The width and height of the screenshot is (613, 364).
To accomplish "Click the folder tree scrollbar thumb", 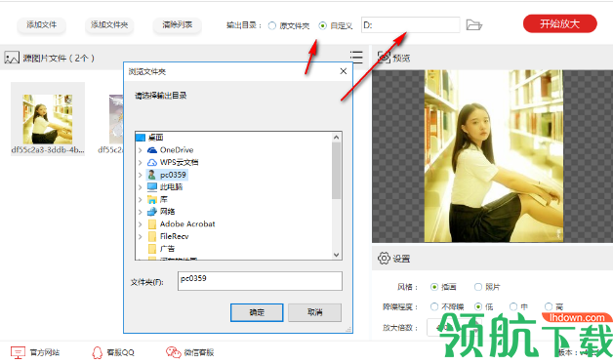I will click(336, 171).
